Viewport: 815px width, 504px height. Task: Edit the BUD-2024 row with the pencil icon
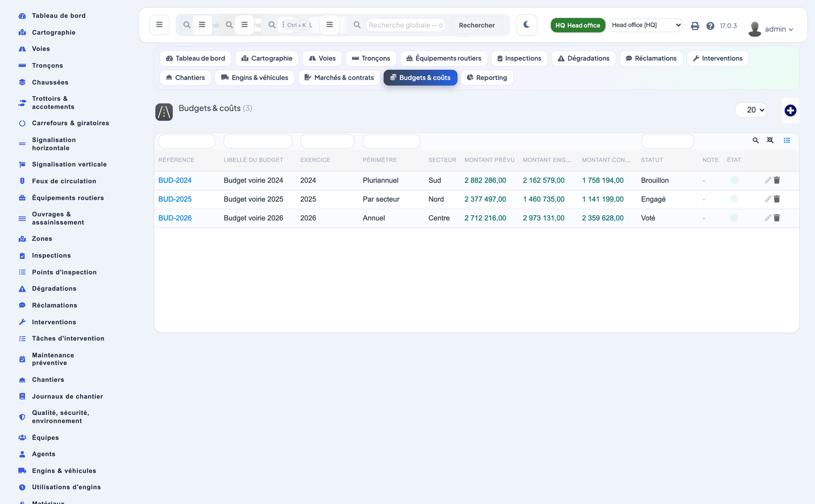(768, 180)
